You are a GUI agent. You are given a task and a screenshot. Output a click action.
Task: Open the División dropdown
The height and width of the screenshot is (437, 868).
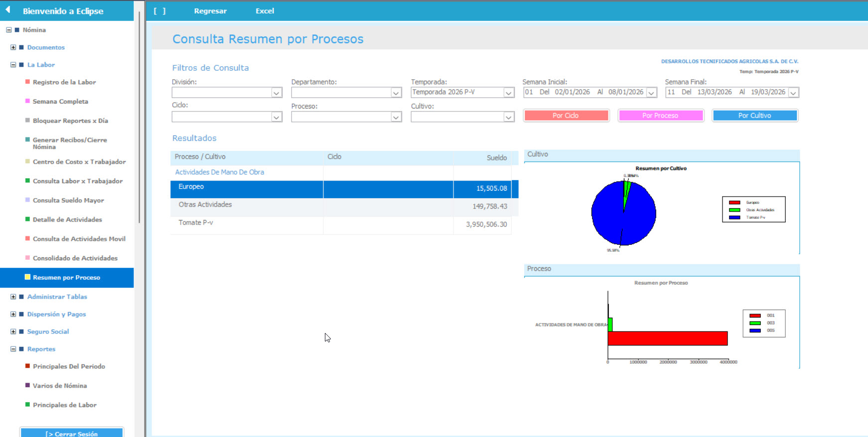(x=276, y=93)
